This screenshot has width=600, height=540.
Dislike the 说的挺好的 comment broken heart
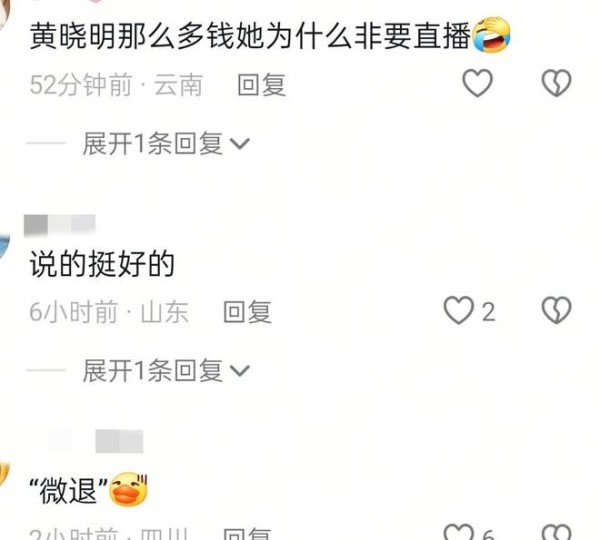tap(556, 310)
